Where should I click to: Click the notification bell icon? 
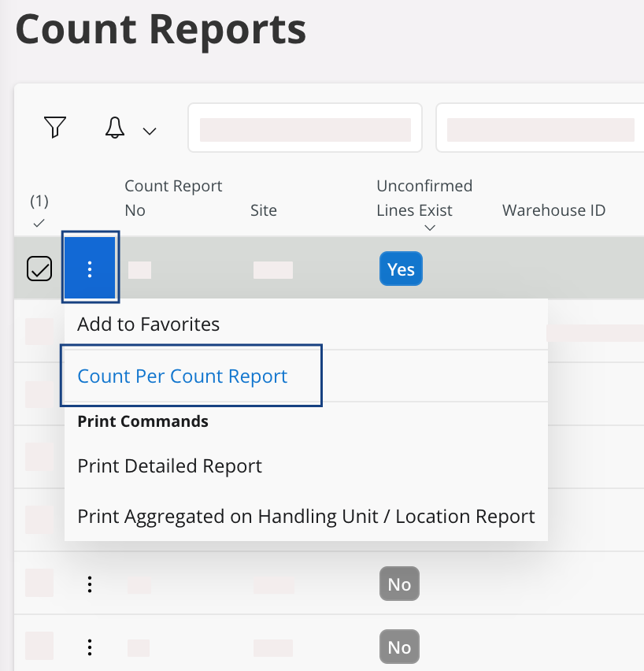[115, 128]
